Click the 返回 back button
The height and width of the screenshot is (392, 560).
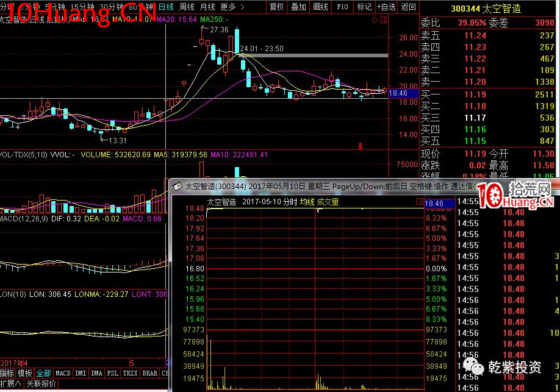(x=408, y=7)
